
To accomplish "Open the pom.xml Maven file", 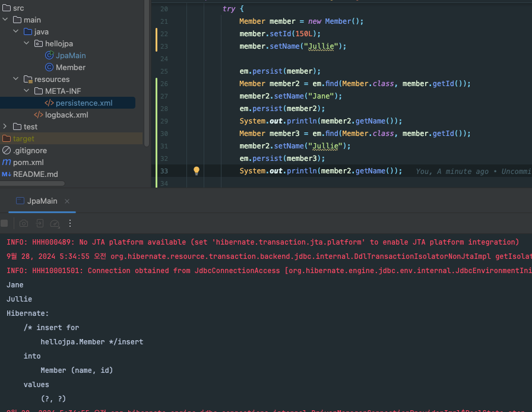I will point(28,162).
